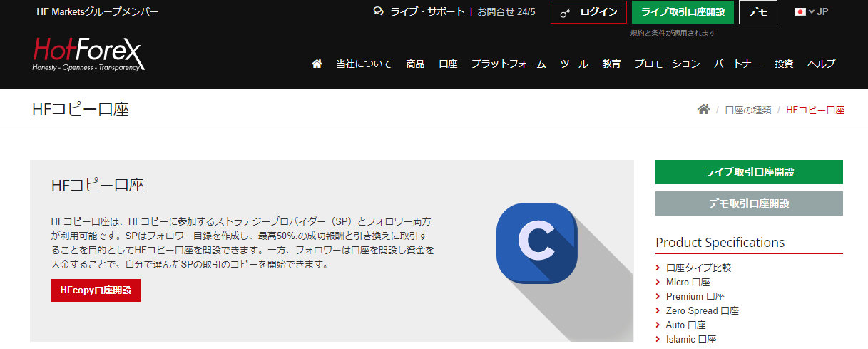The height and width of the screenshot is (349, 868).
Task: Click the ログイン button
Action: point(588,12)
